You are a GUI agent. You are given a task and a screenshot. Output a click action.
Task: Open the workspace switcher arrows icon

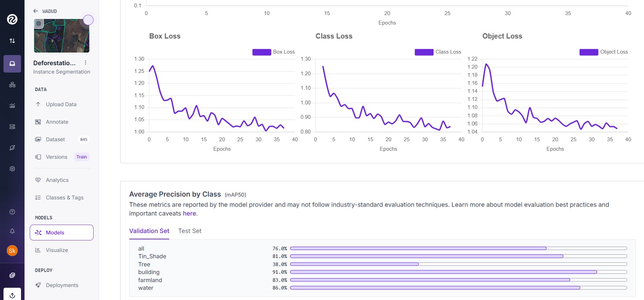(x=12, y=41)
